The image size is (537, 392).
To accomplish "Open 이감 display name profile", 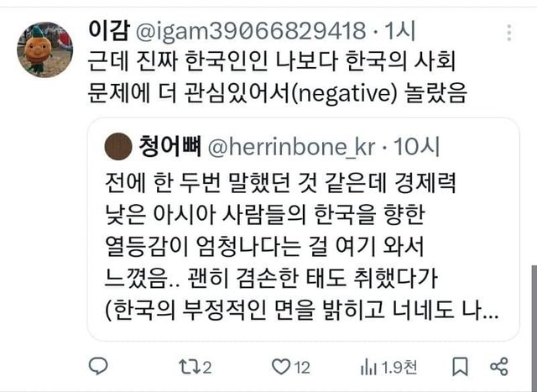I will [109, 30].
